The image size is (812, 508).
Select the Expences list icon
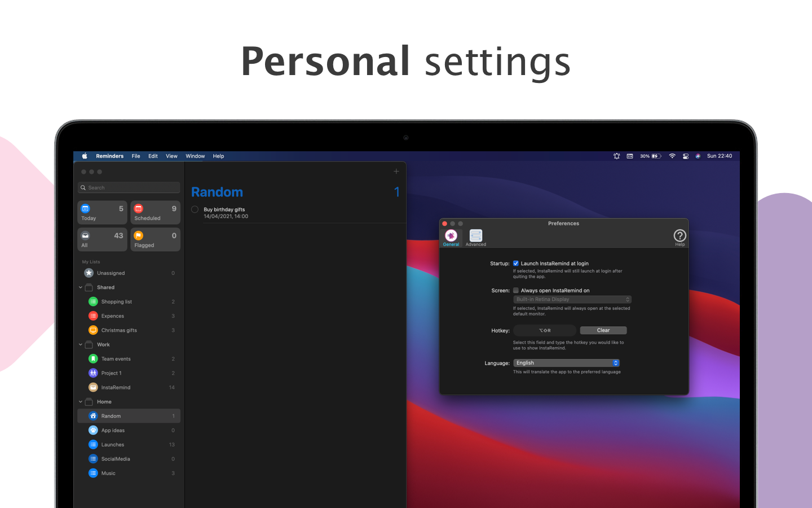point(93,316)
